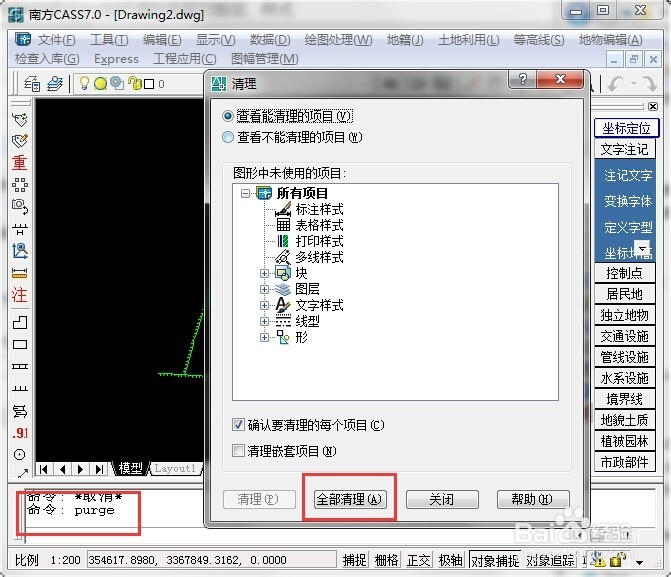Viewport: 671px width, 577px height.
Task: Toggle 捕捉 snap mode in status bar
Action: [x=355, y=560]
